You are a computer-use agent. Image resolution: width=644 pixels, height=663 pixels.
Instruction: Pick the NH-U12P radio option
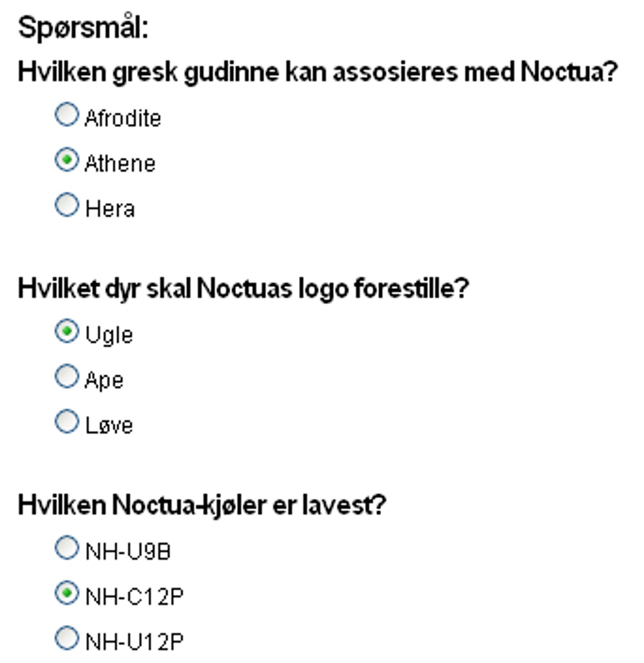(67, 638)
